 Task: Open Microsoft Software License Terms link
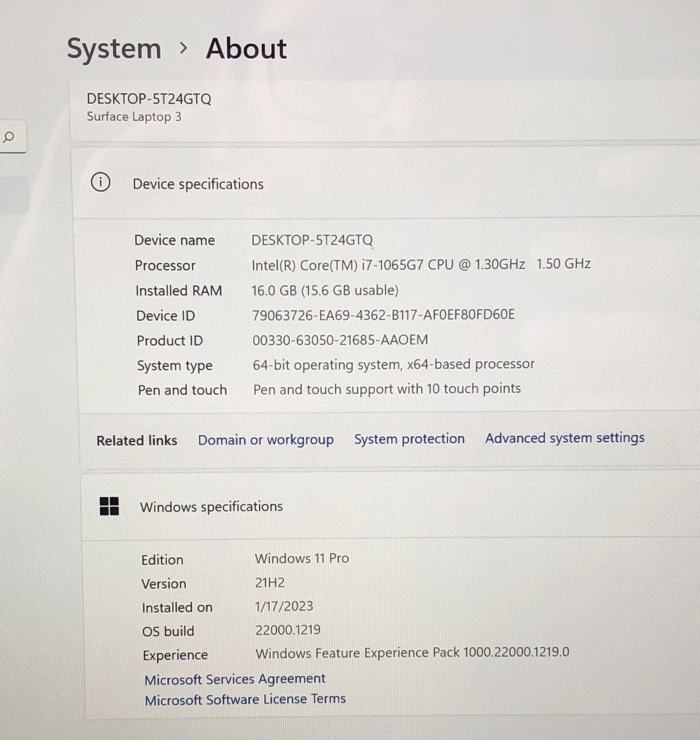coord(245,699)
